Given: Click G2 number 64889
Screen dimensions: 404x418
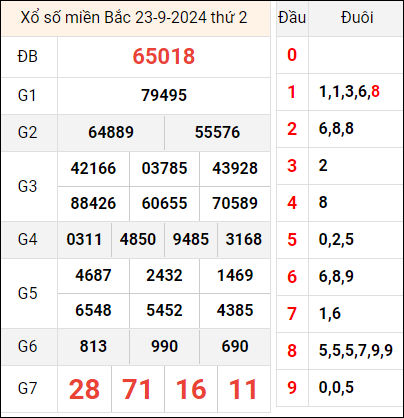Looking at the screenshot, I should [111, 132].
